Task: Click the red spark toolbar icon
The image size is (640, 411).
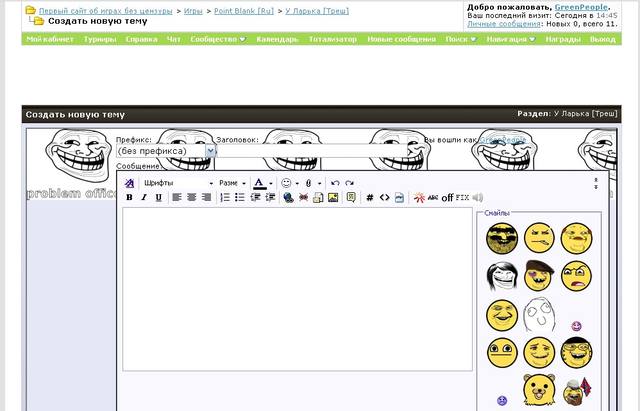Action: point(419,198)
